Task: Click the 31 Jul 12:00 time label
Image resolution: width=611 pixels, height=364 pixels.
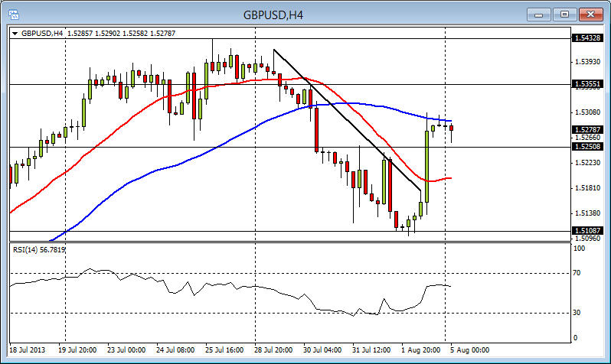Action: click(371, 350)
